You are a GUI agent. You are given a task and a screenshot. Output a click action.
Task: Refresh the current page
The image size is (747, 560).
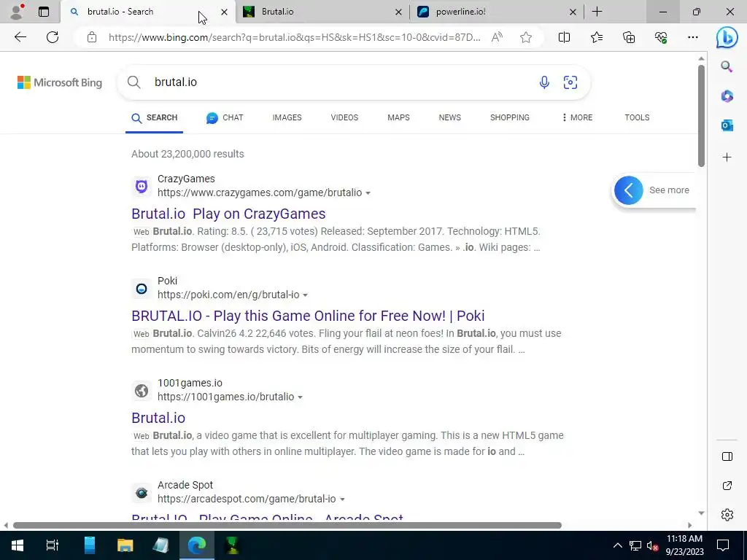pos(53,37)
